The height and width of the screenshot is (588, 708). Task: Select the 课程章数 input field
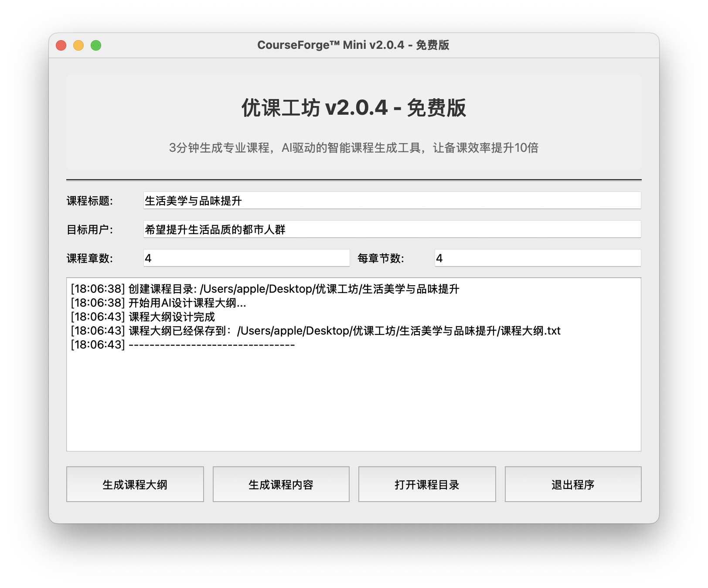[247, 258]
